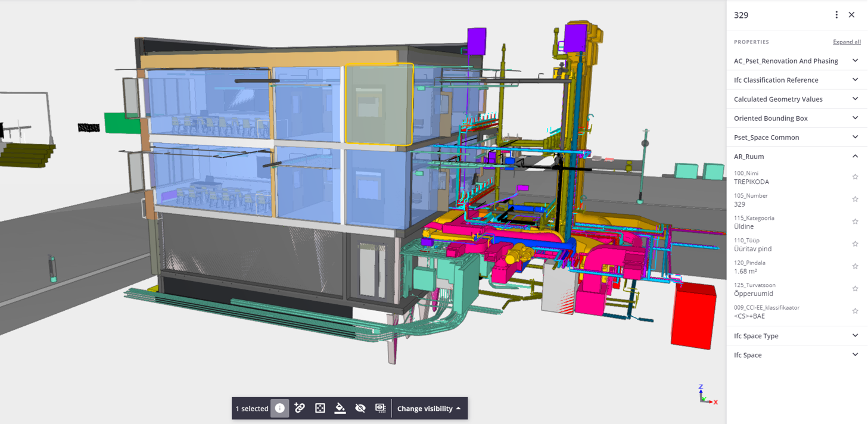Image resolution: width=868 pixels, height=424 pixels.
Task: Favorite the 105_Number property
Action: tap(855, 199)
